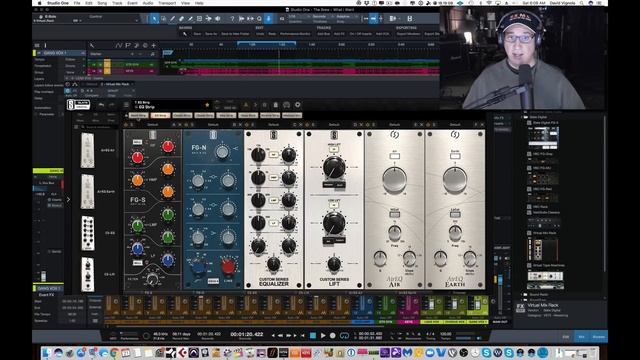Switch to Edit view at bottom right
Image resolution: width=640 pixels, height=360 pixels.
(x=566, y=337)
